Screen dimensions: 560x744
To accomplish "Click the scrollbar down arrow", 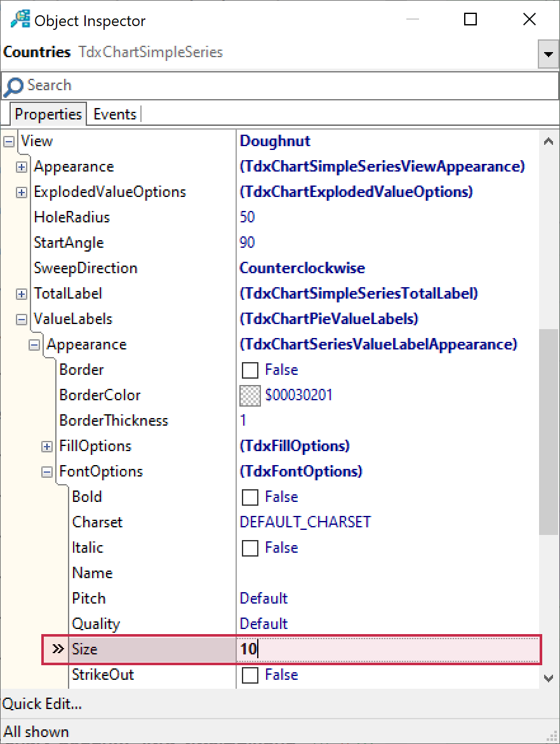I will [549, 678].
